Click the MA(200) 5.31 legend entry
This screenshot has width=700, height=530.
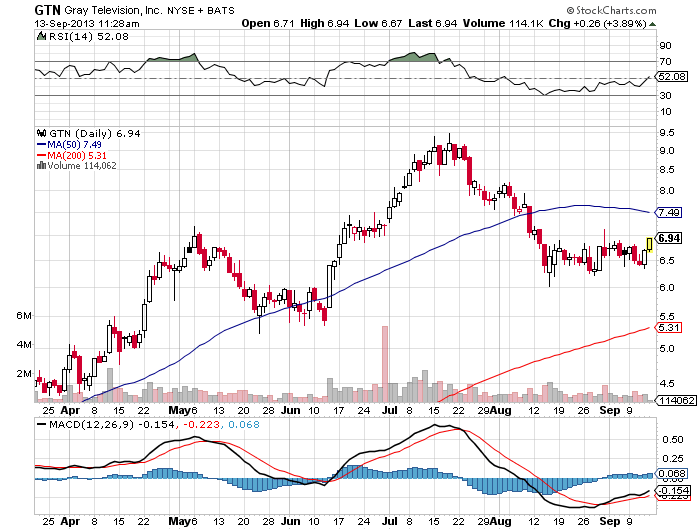(77, 156)
